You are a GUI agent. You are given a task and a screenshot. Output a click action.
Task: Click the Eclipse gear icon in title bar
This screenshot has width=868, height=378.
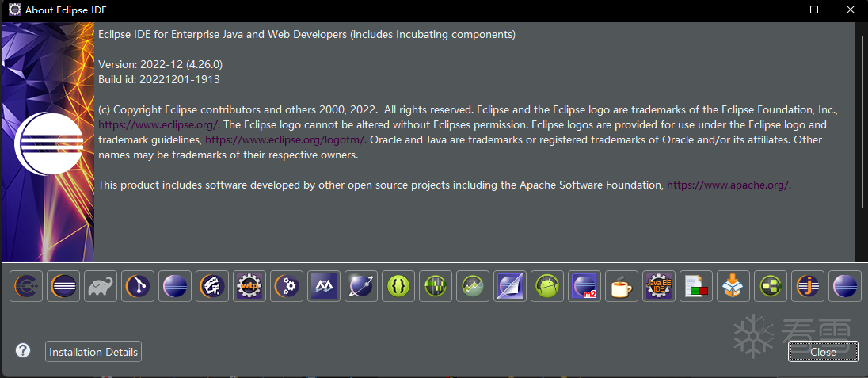click(15, 10)
